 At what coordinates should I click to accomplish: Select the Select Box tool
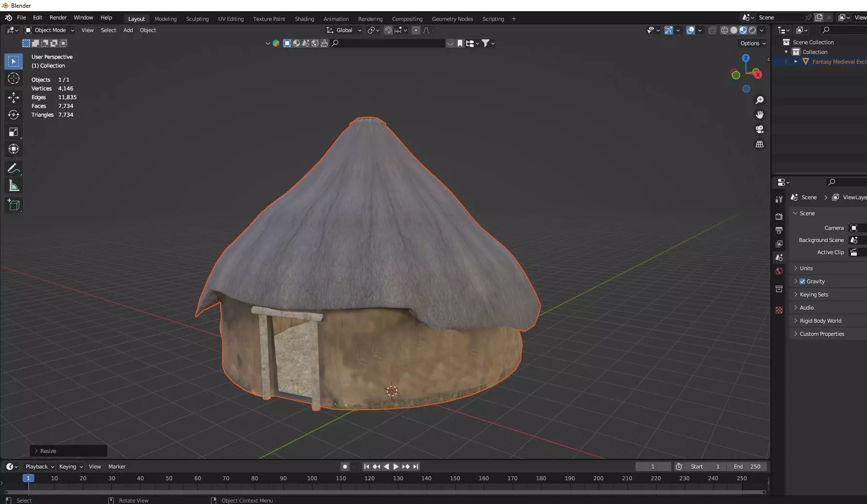[x=14, y=61]
